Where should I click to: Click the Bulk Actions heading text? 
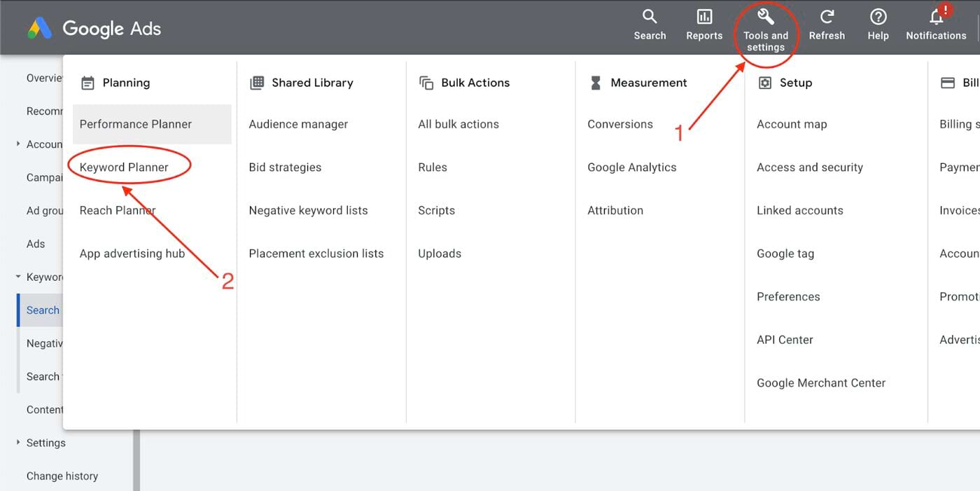pyautogui.click(x=475, y=83)
